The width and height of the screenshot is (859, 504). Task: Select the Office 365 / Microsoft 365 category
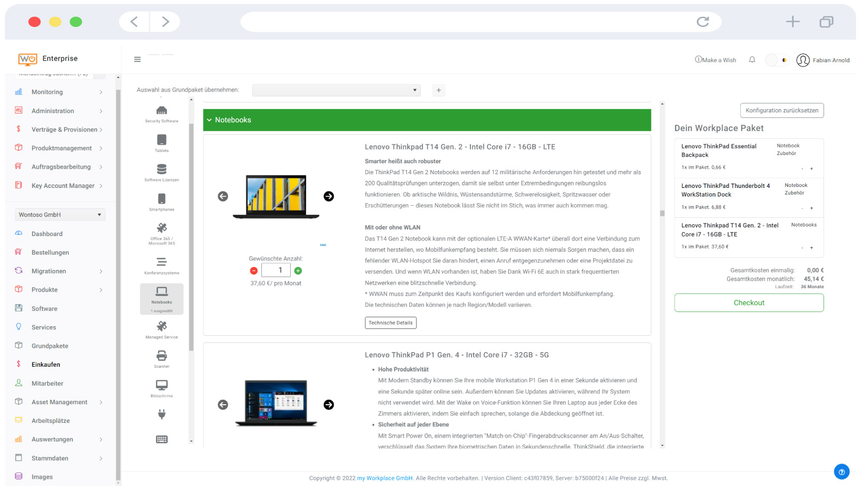coord(162,229)
